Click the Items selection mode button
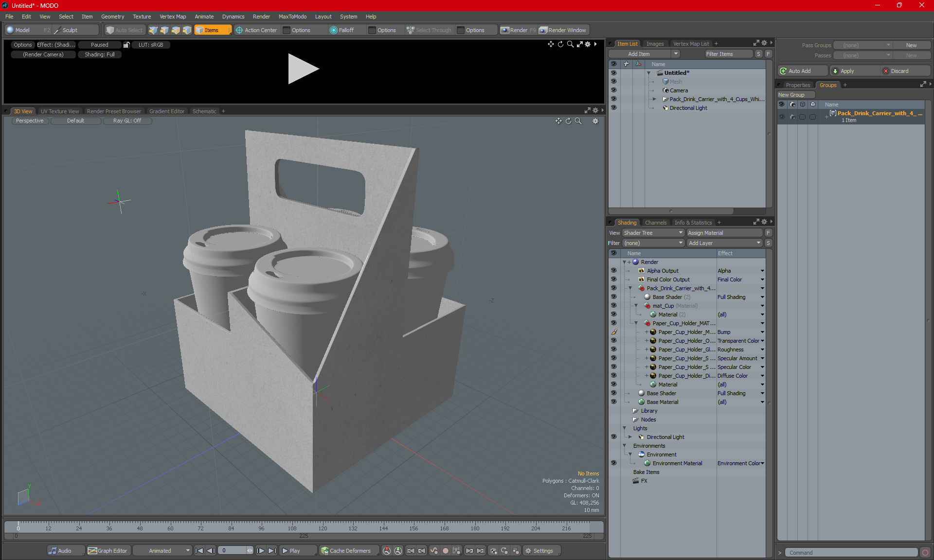934x560 pixels. (213, 30)
